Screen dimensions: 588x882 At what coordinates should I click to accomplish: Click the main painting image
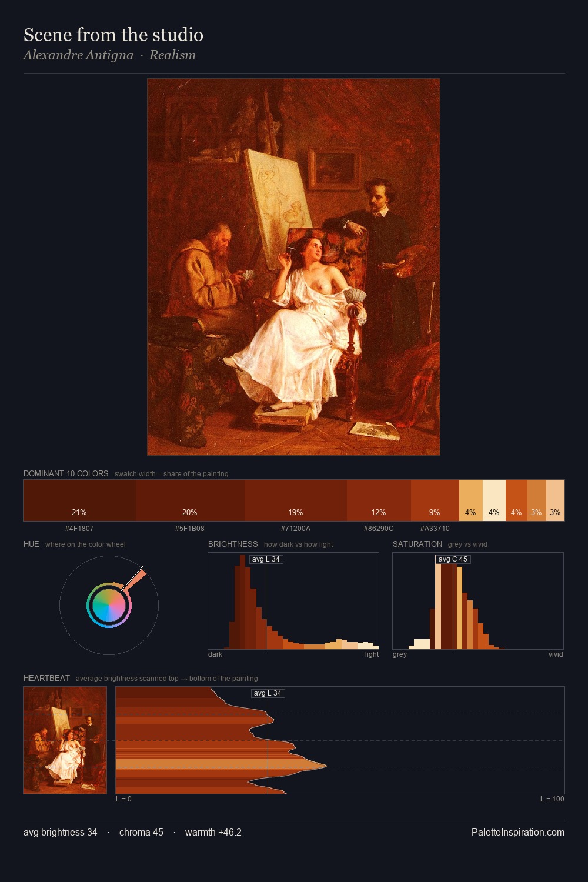(x=293, y=267)
